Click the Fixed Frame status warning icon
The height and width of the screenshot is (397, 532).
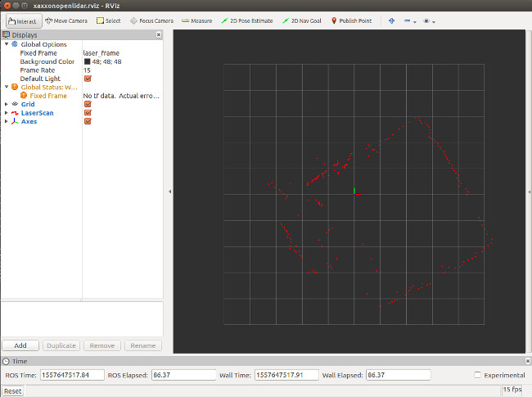24,95
